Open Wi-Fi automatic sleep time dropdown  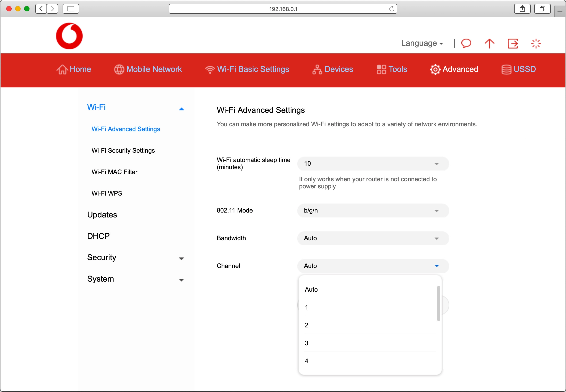[373, 164]
